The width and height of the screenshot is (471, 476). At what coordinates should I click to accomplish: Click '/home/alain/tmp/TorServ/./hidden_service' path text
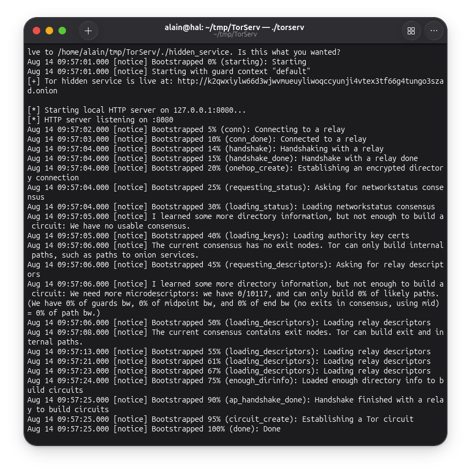pos(144,52)
